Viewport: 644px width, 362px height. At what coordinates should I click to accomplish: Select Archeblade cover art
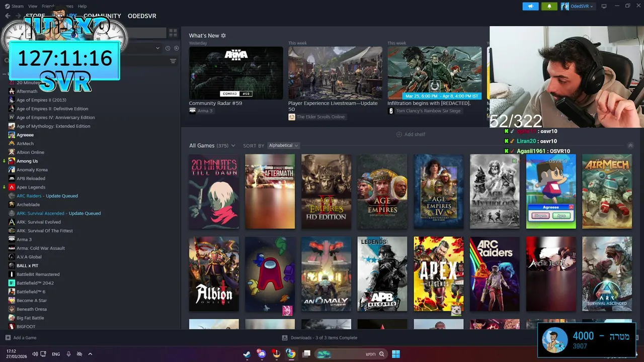point(551,274)
